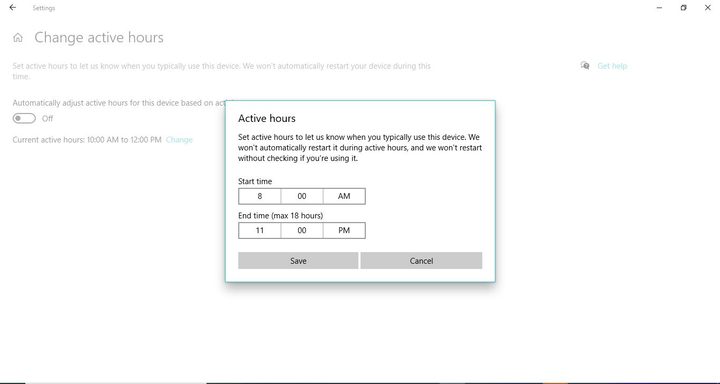Viewport: 720px width, 384px height.
Task: Click the 'End time (max 18 hours)' label
Action: 281,215
